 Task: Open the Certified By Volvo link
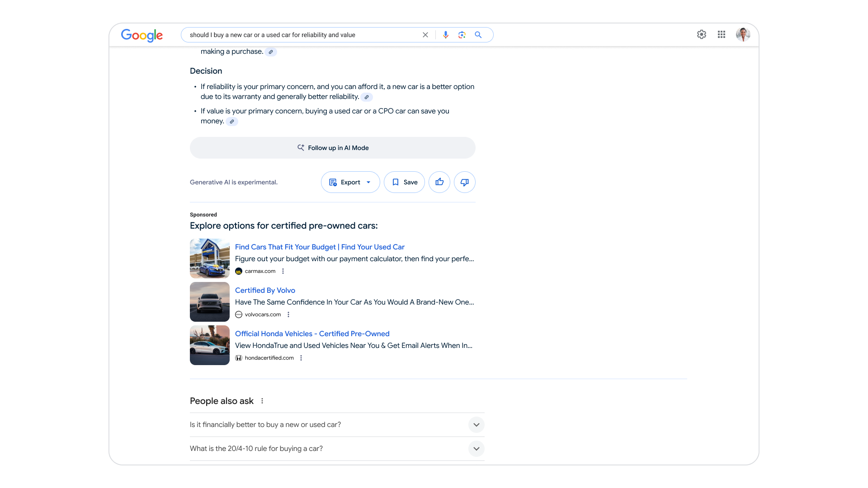pyautogui.click(x=265, y=290)
